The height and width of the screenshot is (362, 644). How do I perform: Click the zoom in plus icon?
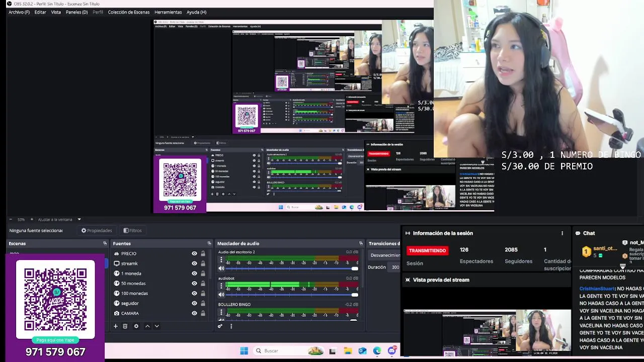tap(32, 219)
